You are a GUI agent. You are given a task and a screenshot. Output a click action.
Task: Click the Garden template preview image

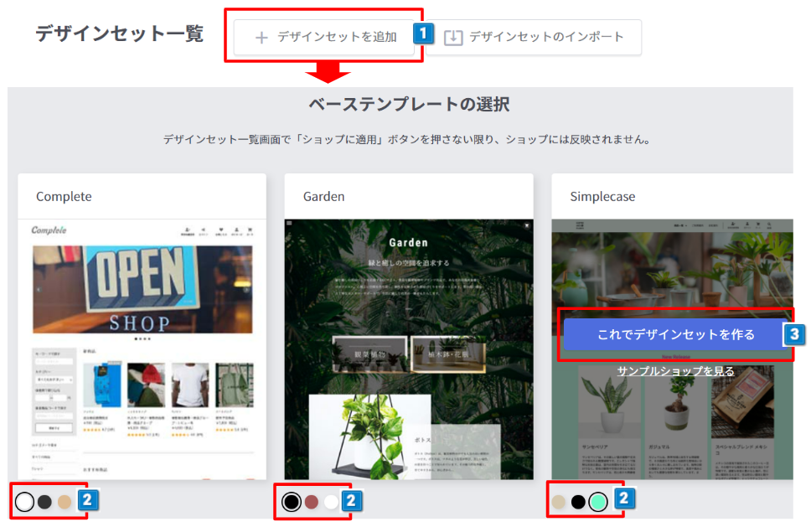(409, 352)
